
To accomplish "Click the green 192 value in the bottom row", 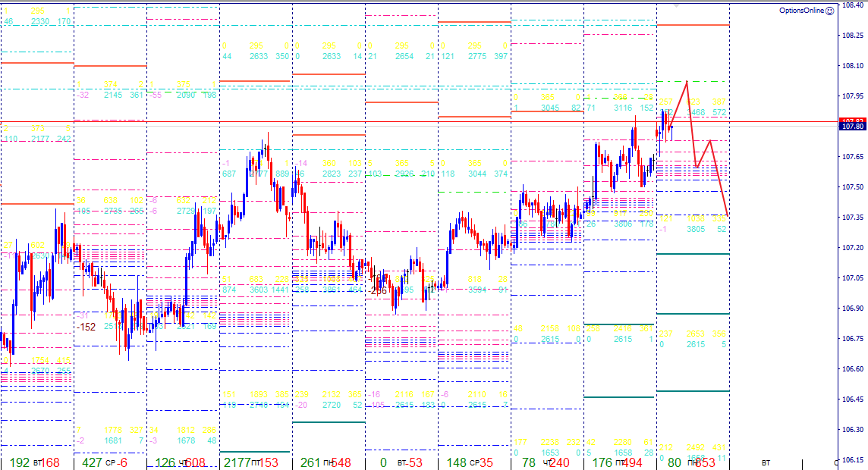I will point(20,462).
